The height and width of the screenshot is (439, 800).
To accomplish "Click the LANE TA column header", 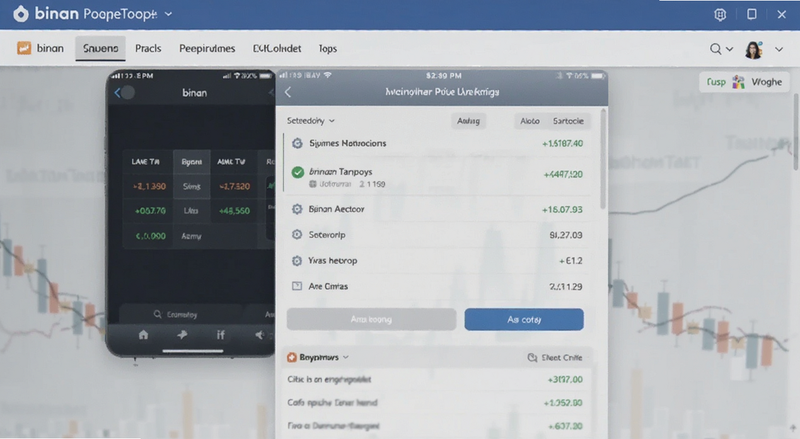I will (145, 162).
